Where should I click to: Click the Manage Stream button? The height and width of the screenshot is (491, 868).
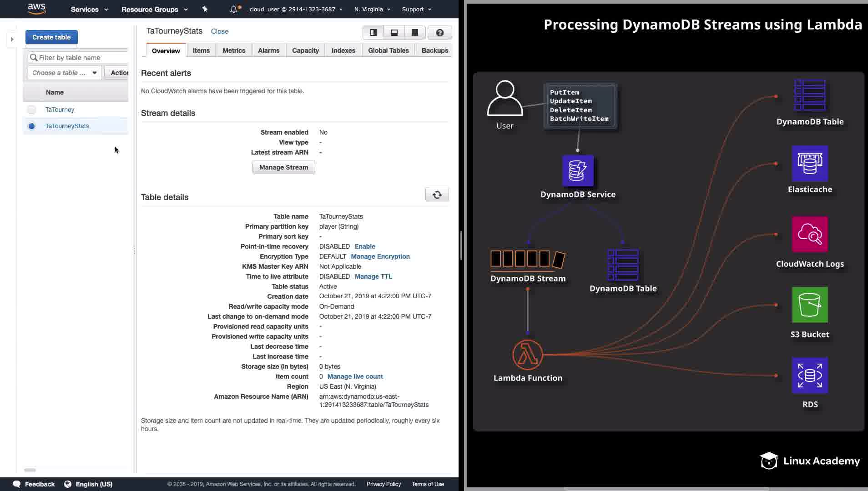pyautogui.click(x=283, y=167)
